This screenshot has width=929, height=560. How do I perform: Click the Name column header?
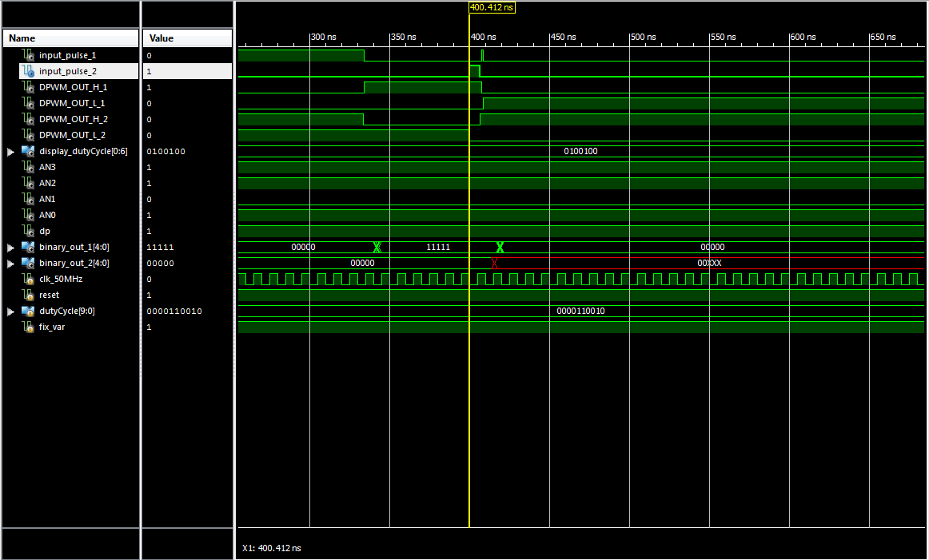point(70,38)
